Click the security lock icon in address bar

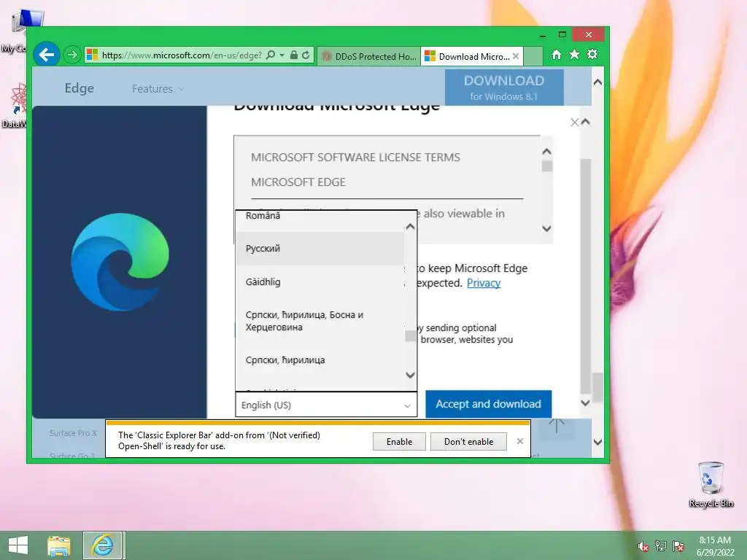(x=294, y=55)
